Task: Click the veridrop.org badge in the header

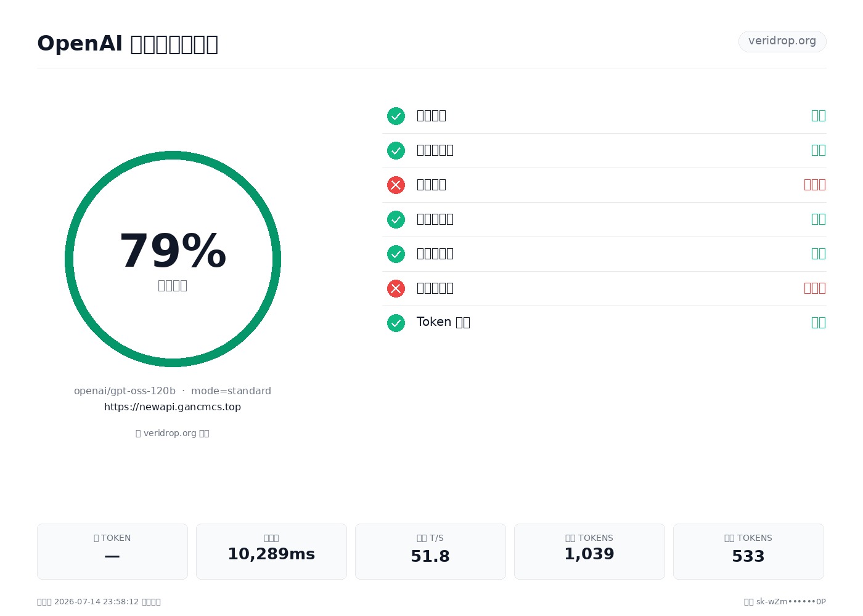Action: 782,41
